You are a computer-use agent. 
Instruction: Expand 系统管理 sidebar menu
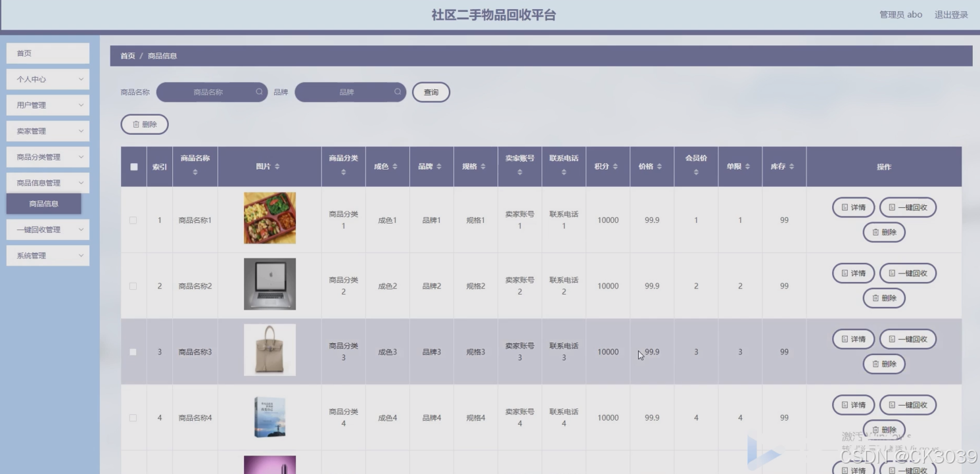[x=48, y=256]
